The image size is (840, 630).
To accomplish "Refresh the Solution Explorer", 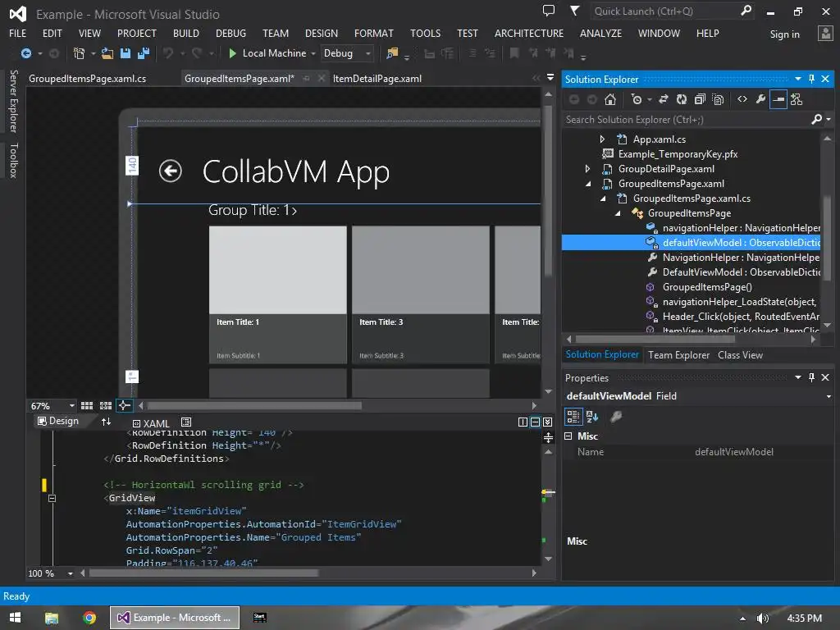I will pos(682,99).
